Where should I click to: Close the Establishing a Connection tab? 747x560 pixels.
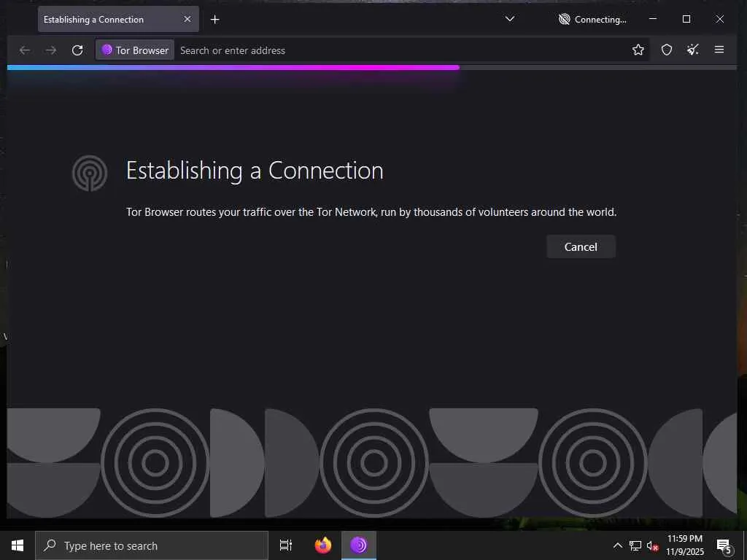tap(187, 19)
